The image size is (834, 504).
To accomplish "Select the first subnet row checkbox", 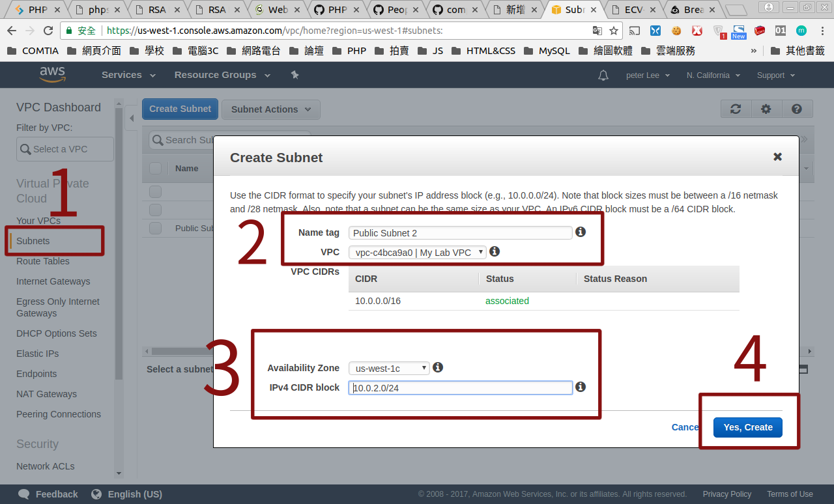I will click(x=156, y=191).
